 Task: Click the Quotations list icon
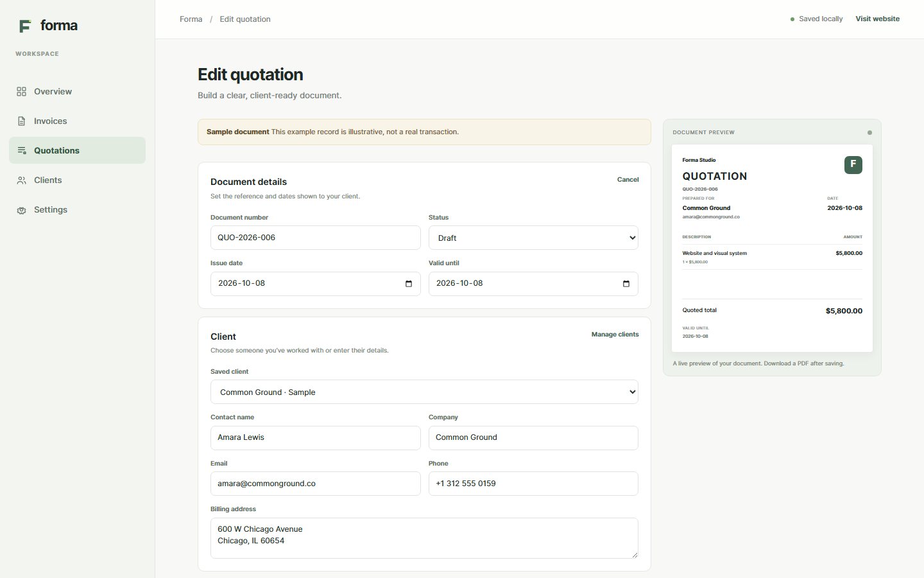(x=21, y=151)
